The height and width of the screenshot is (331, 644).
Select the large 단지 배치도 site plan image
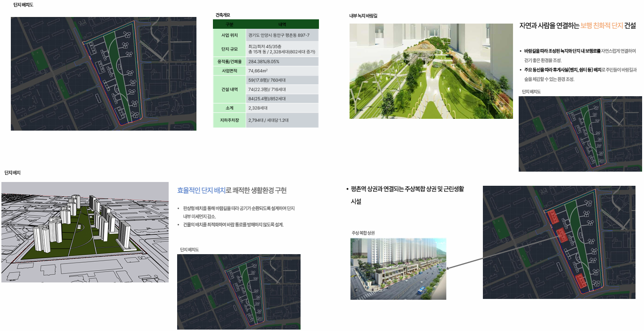tap(104, 74)
